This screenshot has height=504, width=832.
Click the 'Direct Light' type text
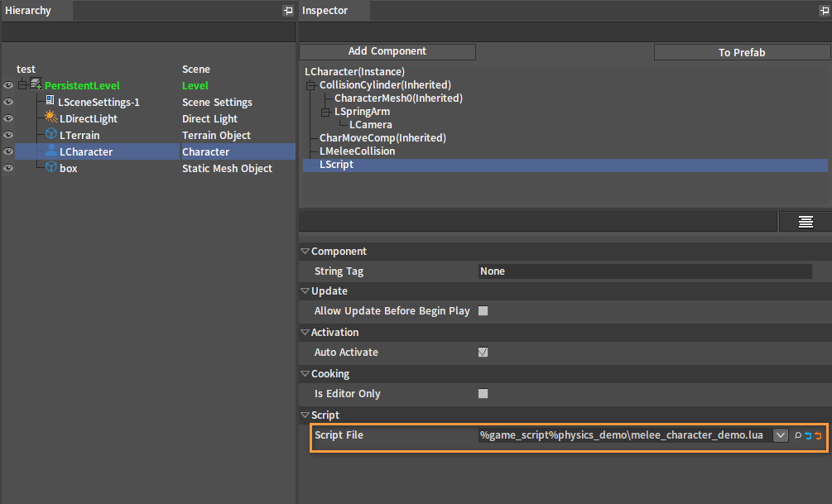(x=209, y=118)
